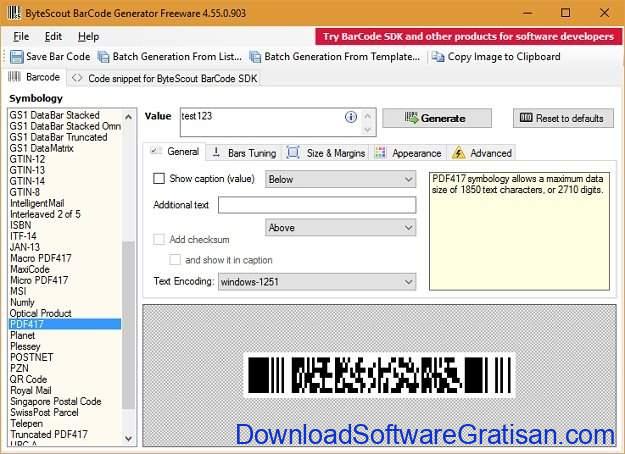Viewport: 625px width, 454px height.
Task: Open the File menu
Action: click(21, 37)
